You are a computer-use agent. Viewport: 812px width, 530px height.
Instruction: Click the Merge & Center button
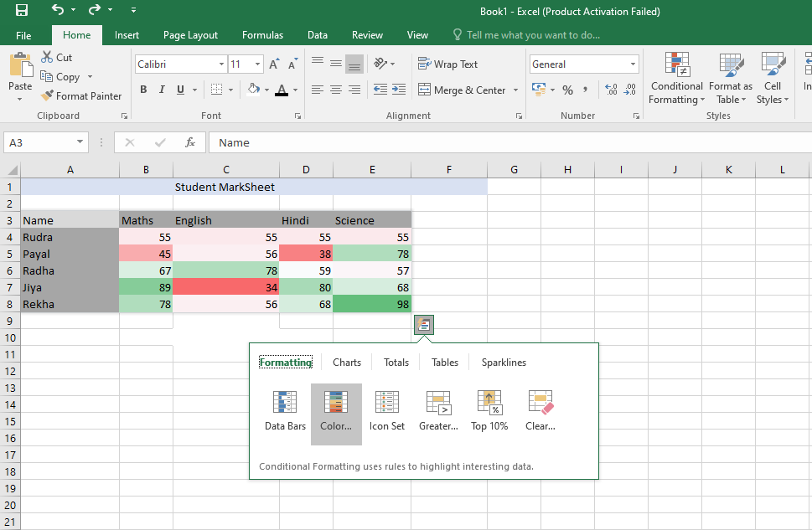click(462, 90)
